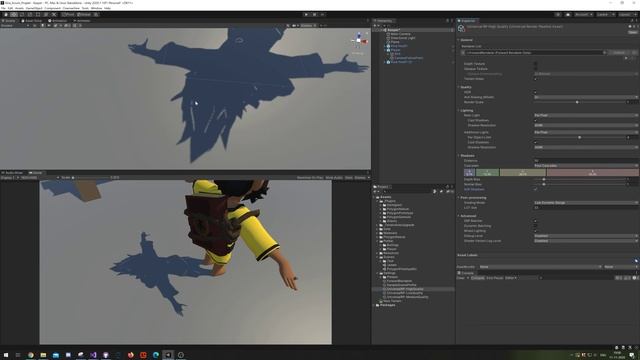
Task: Click the Windows Start button
Action: [6, 355]
